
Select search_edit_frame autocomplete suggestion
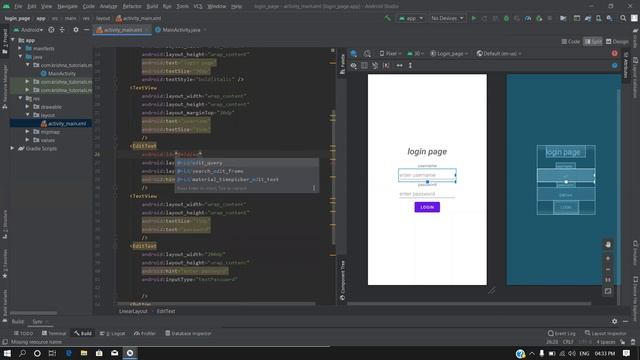coord(247,171)
